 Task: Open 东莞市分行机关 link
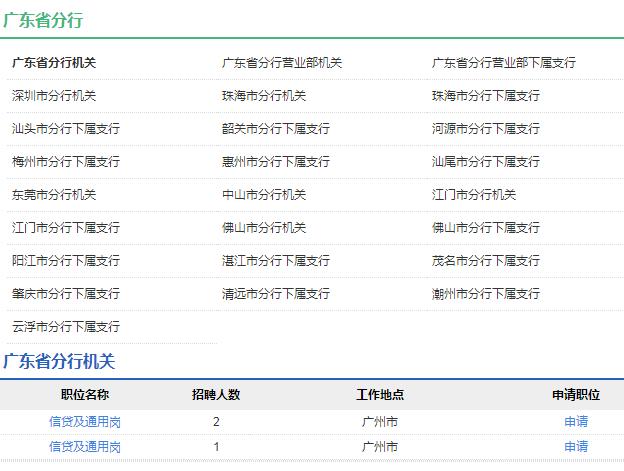(54, 195)
